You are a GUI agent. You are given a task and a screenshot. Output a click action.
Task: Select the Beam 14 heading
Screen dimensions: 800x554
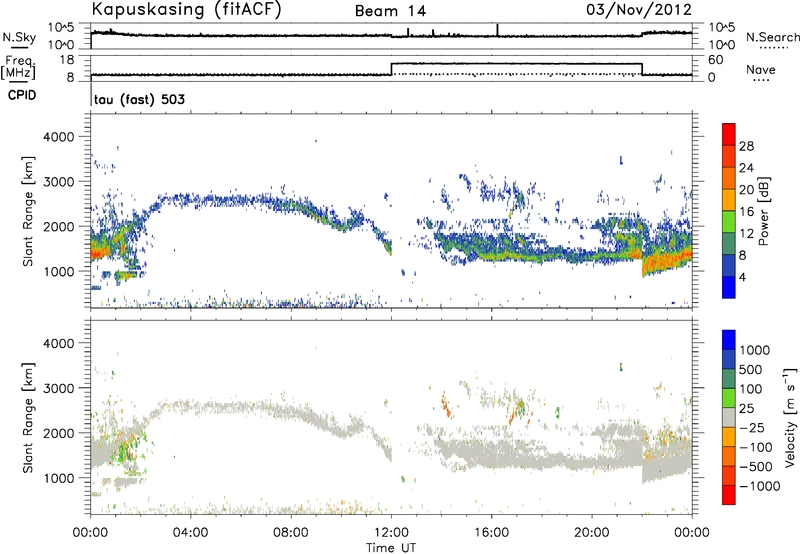pyautogui.click(x=390, y=11)
